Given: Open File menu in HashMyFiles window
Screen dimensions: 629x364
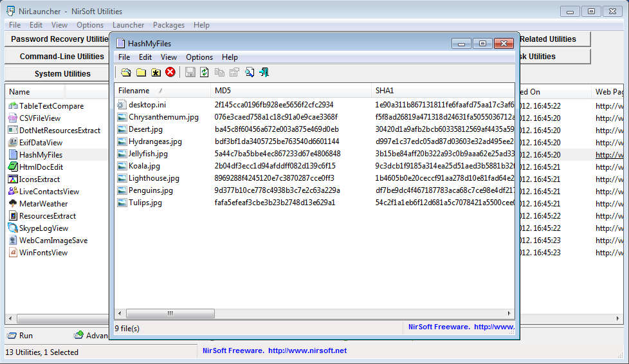Looking at the screenshot, I should coord(124,57).
